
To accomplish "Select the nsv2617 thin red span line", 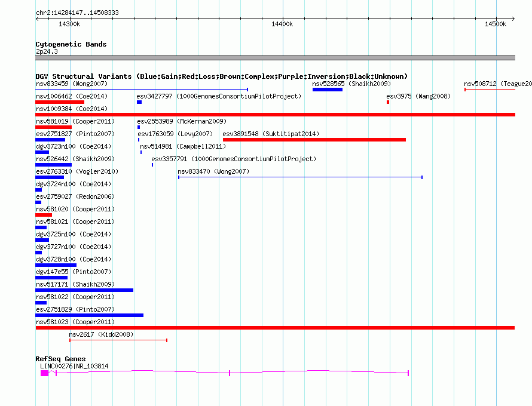I will click(118, 340).
